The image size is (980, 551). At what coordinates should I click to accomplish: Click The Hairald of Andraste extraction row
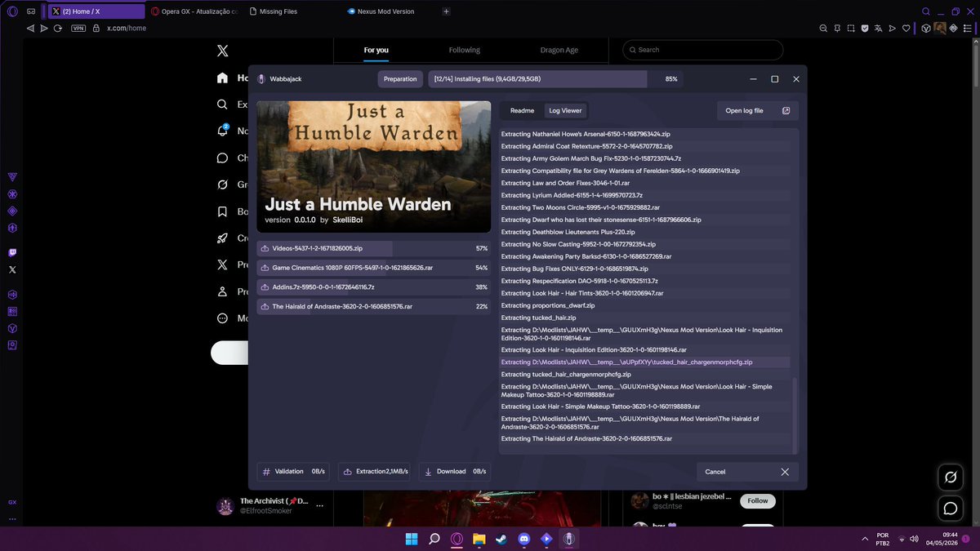(x=373, y=307)
